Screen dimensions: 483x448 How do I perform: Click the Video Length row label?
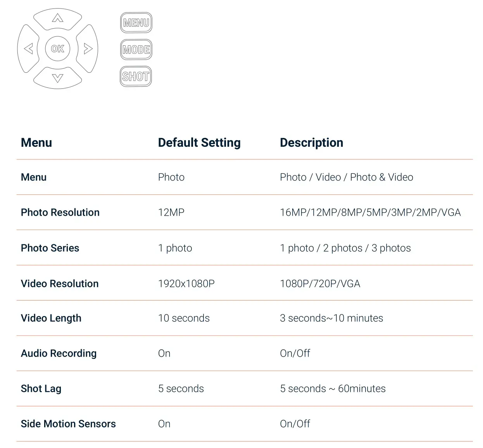click(51, 318)
